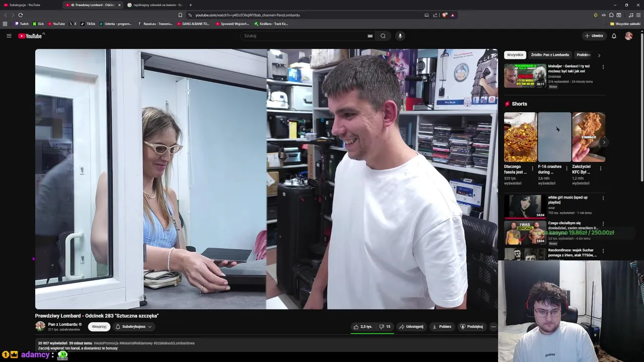Viewport: 644px width, 362px height.
Task: Reload the page in the browser
Action: (21, 15)
